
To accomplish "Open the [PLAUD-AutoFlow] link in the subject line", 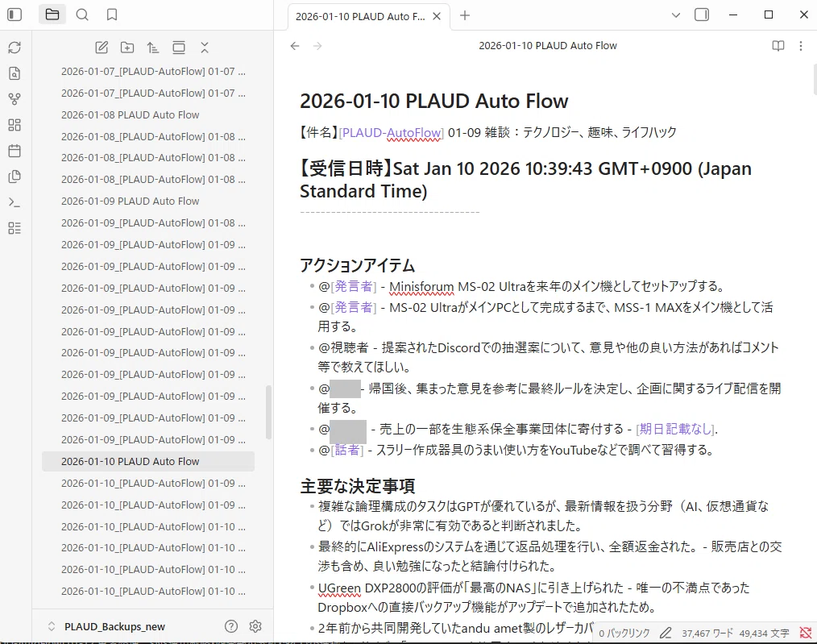I will (x=391, y=133).
